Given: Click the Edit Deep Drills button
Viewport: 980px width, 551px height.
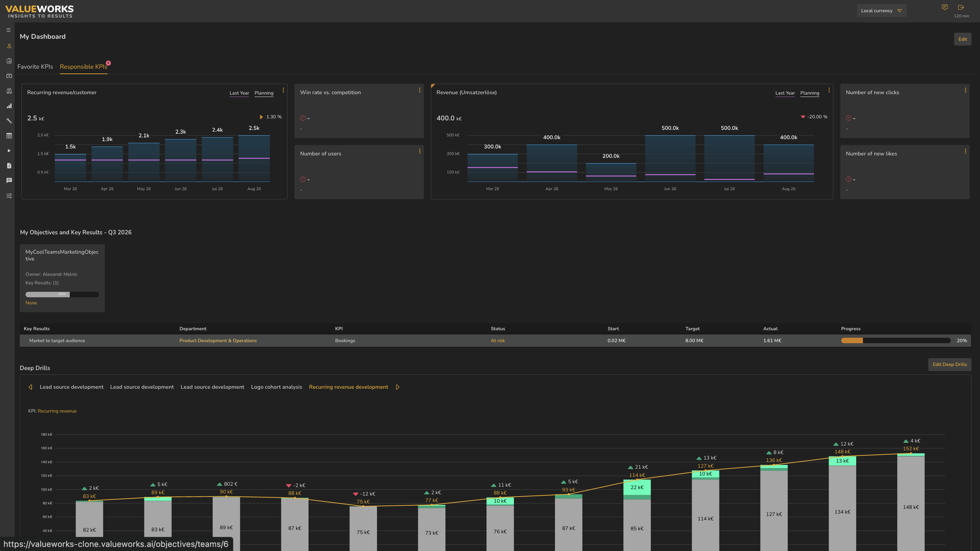Looking at the screenshot, I should click(x=950, y=364).
